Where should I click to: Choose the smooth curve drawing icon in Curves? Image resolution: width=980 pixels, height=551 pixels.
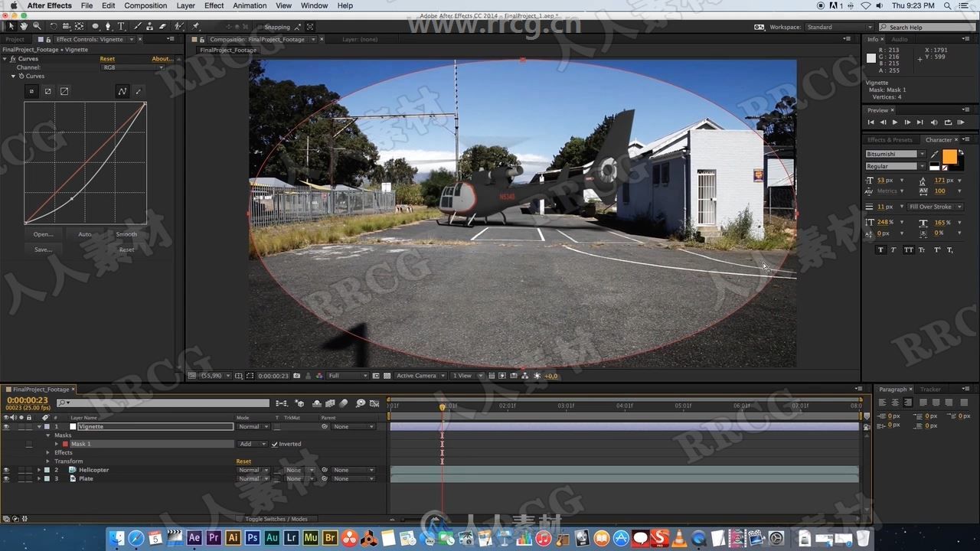[x=122, y=91]
